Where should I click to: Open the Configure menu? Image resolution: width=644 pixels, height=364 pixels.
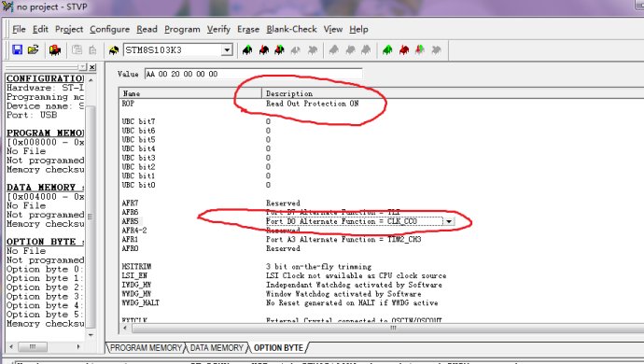coord(109,29)
